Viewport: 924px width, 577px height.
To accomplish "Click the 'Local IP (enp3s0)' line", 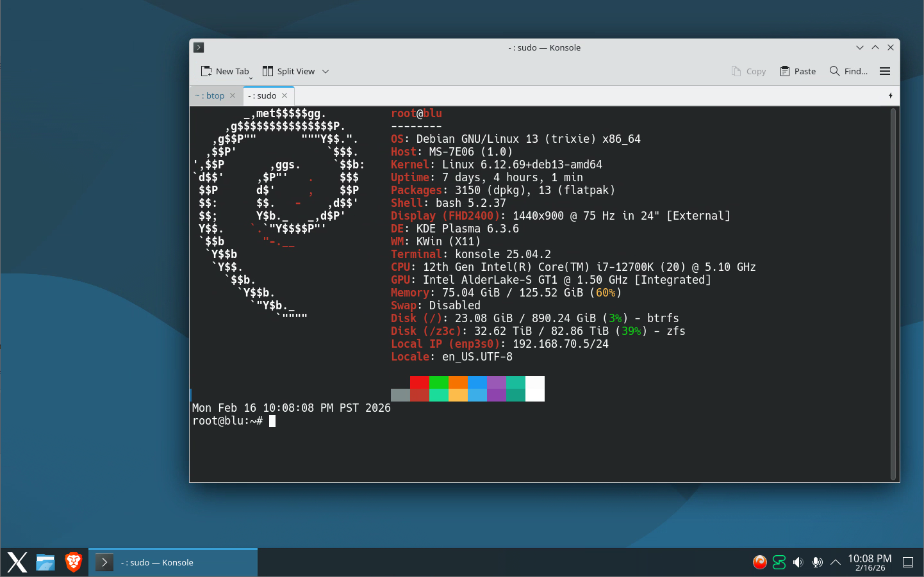I will pyautogui.click(x=500, y=344).
